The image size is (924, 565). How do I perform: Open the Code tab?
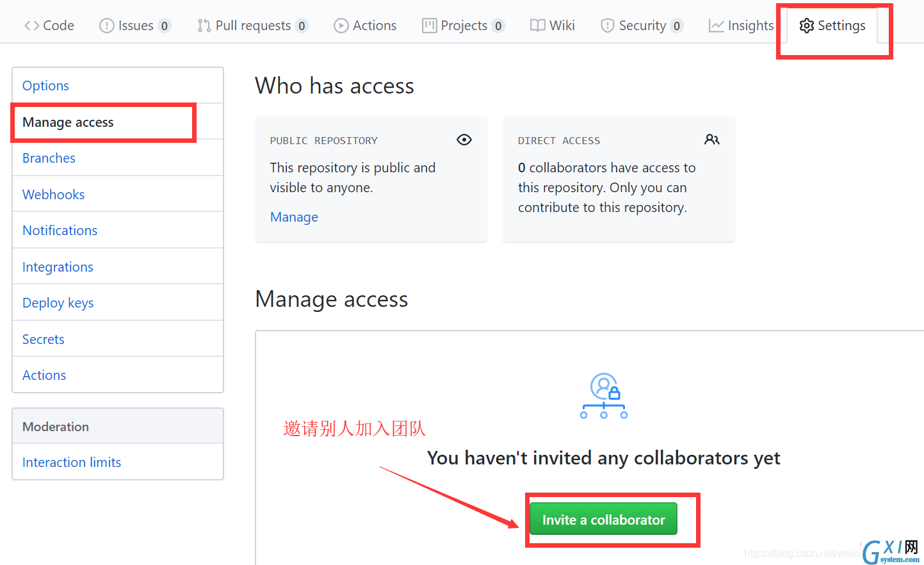[x=49, y=26]
